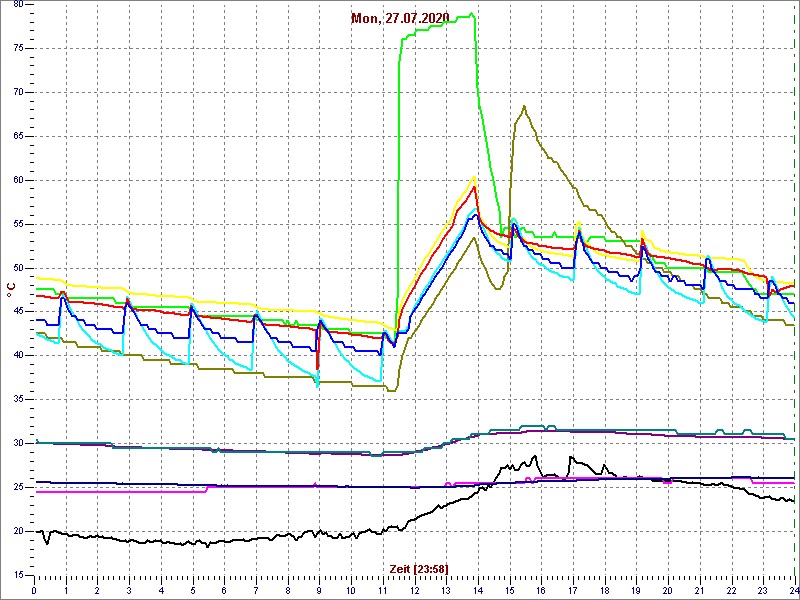This screenshot has height=600, width=800.
Task: Select the °C vertical axis unit label
Action: point(10,291)
